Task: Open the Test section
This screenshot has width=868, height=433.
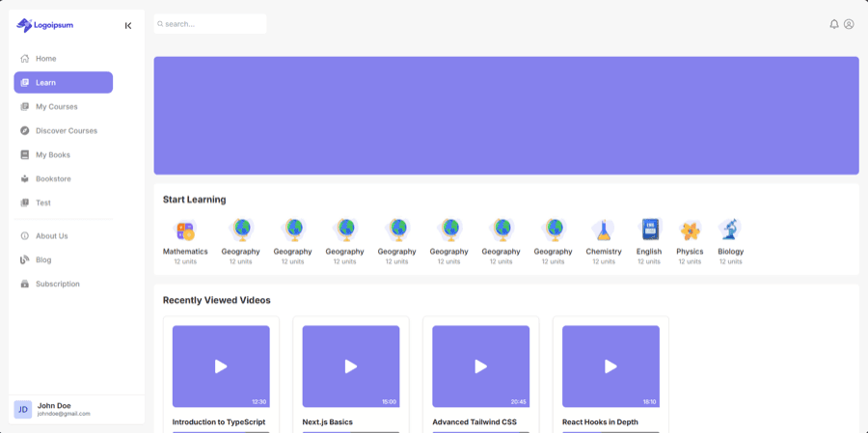Action: (x=63, y=203)
